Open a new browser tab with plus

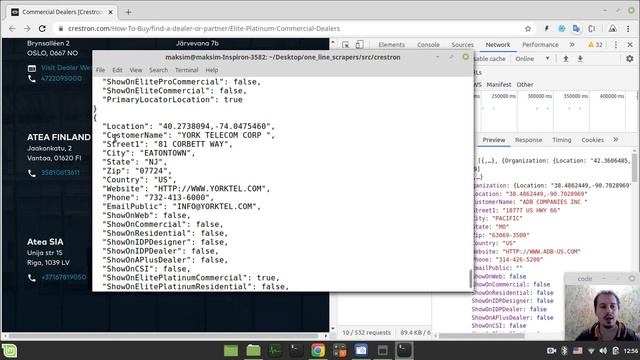[x=128, y=12]
